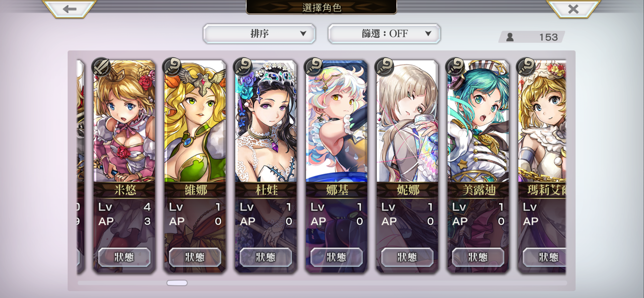644x298 pixels.
Task: Click the staff class icon on 維娜
Action: [172, 67]
